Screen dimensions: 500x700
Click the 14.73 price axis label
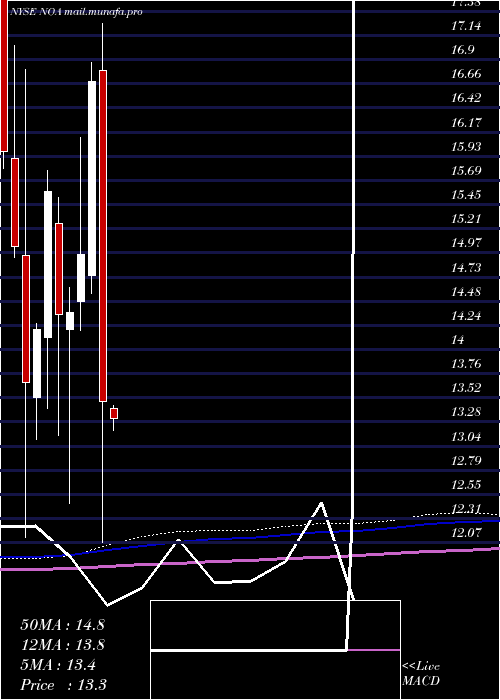coord(466,267)
